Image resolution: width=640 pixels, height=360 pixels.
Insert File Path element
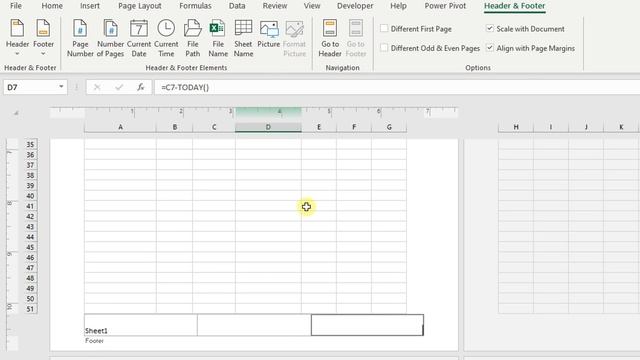coord(193,39)
